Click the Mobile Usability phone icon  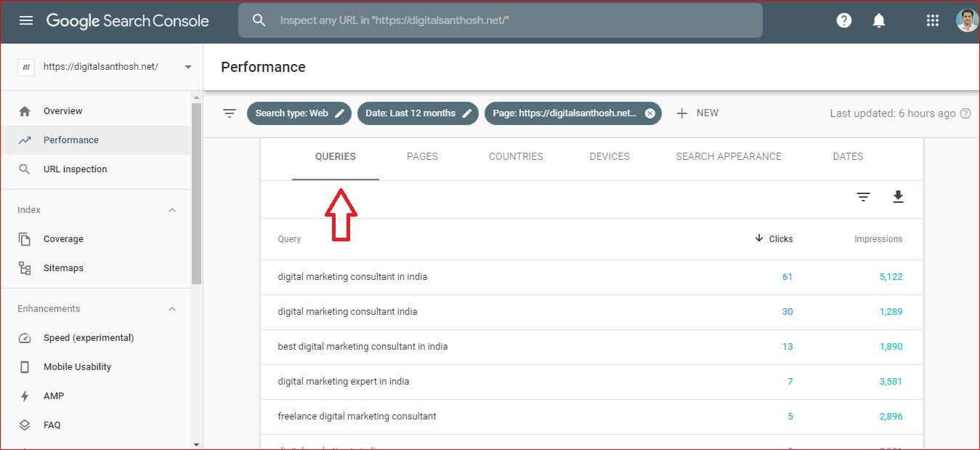pyautogui.click(x=25, y=367)
